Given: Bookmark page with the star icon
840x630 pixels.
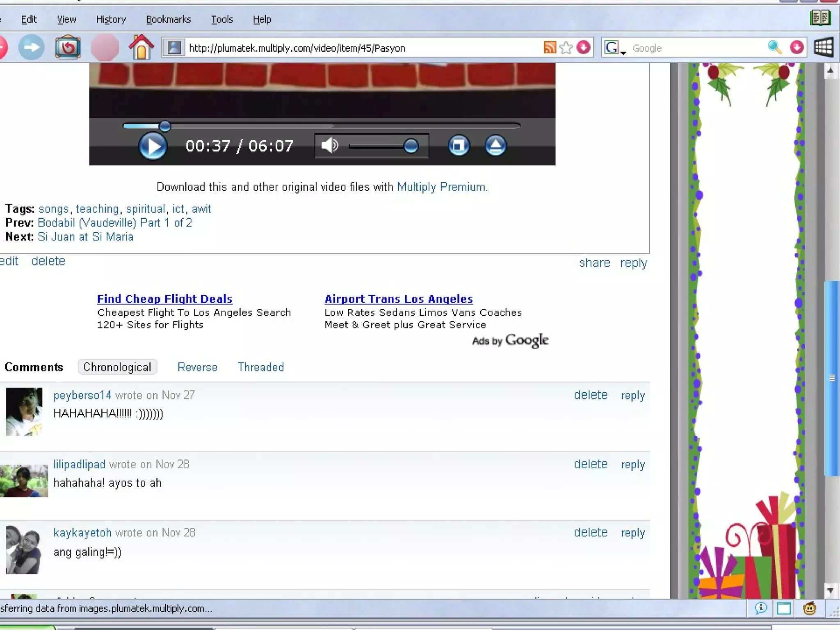Looking at the screenshot, I should (x=566, y=48).
